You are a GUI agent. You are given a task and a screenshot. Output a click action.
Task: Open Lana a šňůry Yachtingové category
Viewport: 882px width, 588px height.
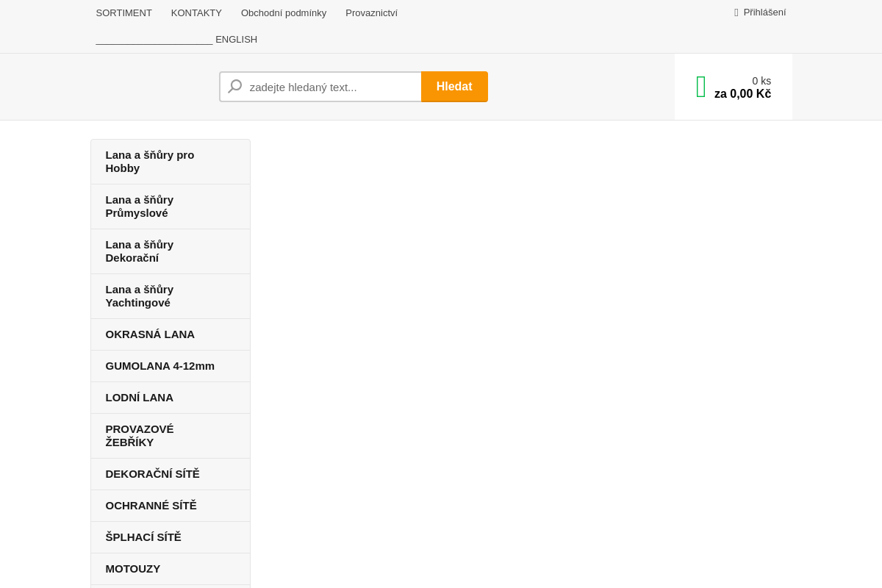click(x=140, y=296)
